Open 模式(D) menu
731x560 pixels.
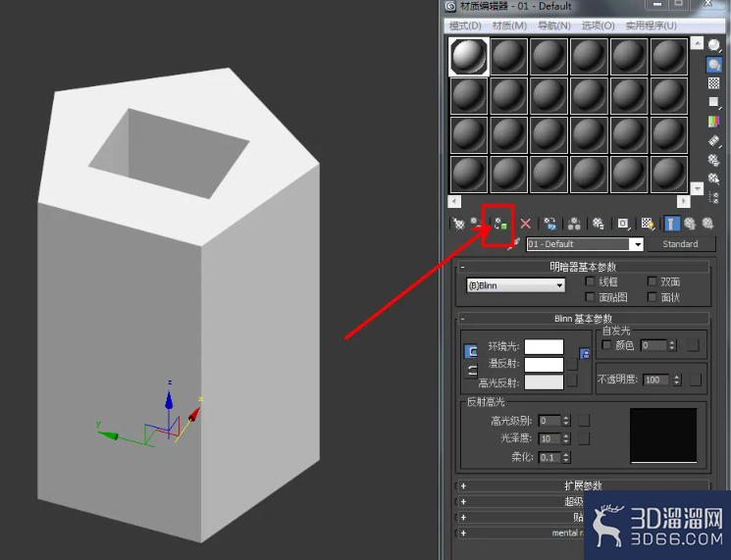click(465, 25)
